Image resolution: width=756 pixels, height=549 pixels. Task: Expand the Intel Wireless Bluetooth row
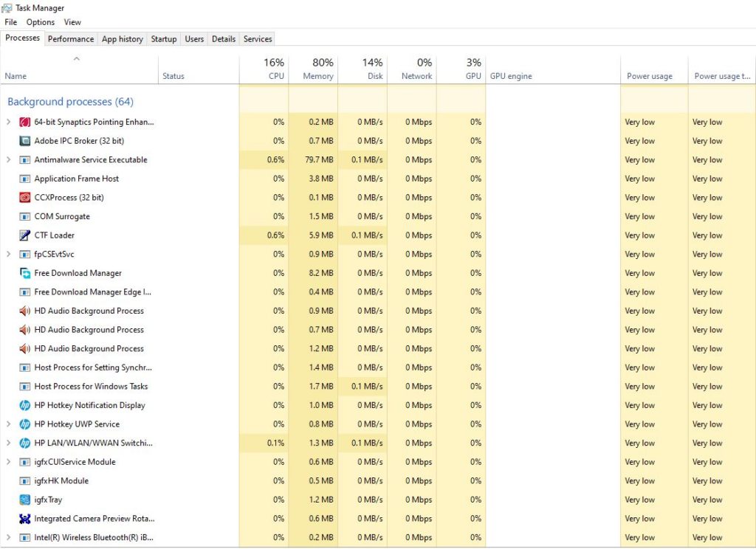(8, 537)
